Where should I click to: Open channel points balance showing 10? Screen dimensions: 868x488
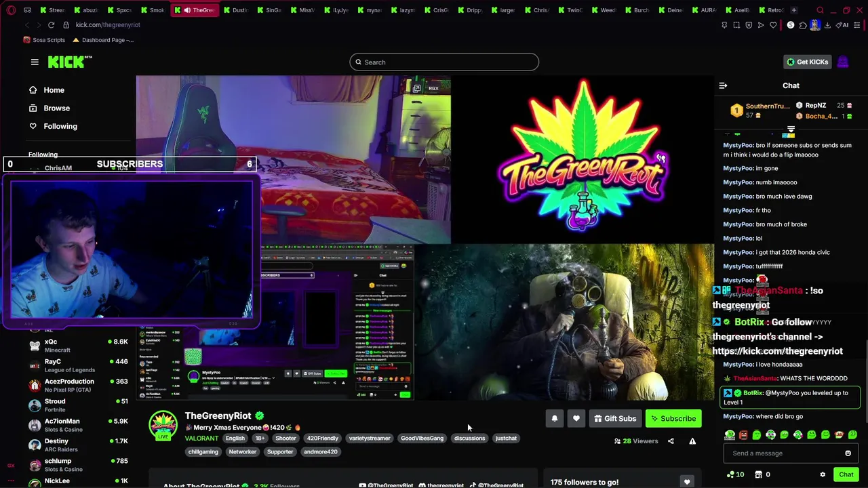coord(735,474)
